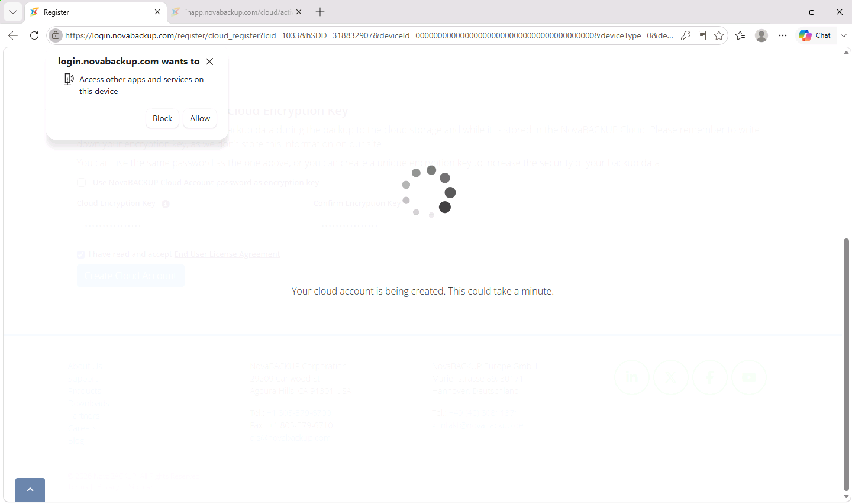Open the browser profile avatar

coord(761,35)
